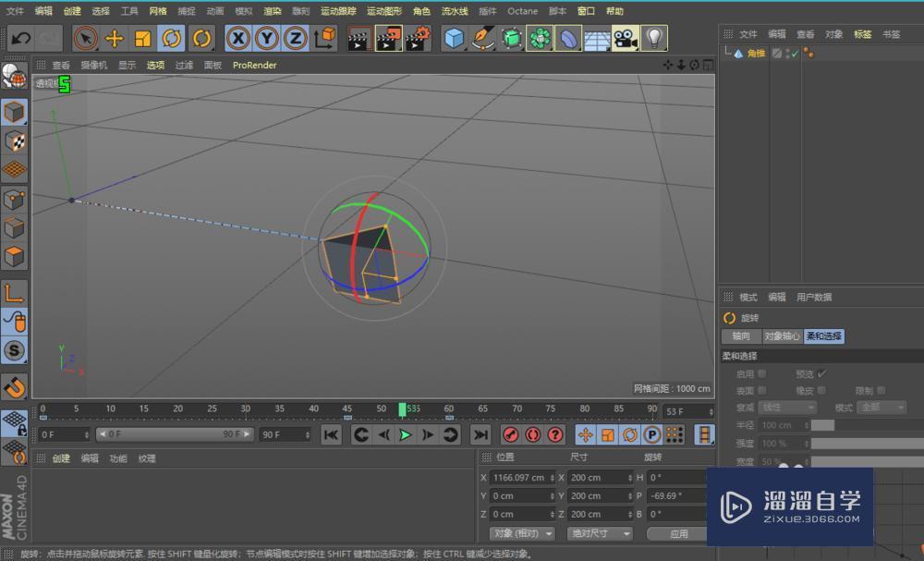The height and width of the screenshot is (561, 924).
Task: Click stepper on position X 1166.097 cm
Action: (553, 477)
